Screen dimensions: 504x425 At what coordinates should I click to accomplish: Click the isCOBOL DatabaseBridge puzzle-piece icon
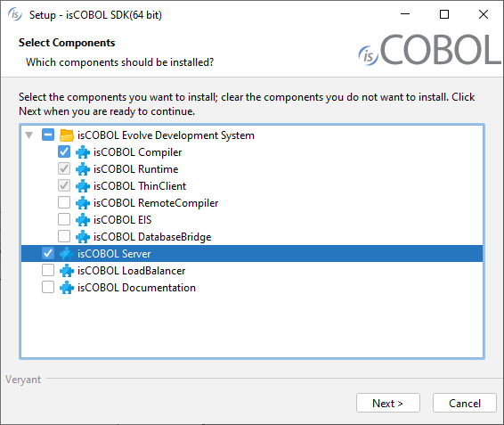point(83,237)
